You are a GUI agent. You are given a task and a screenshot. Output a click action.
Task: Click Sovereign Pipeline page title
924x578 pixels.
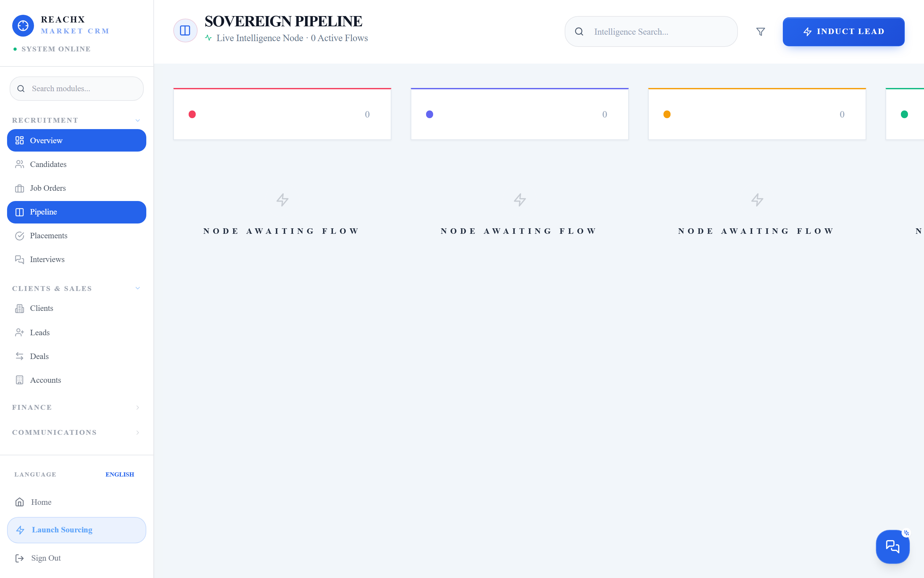point(283,22)
